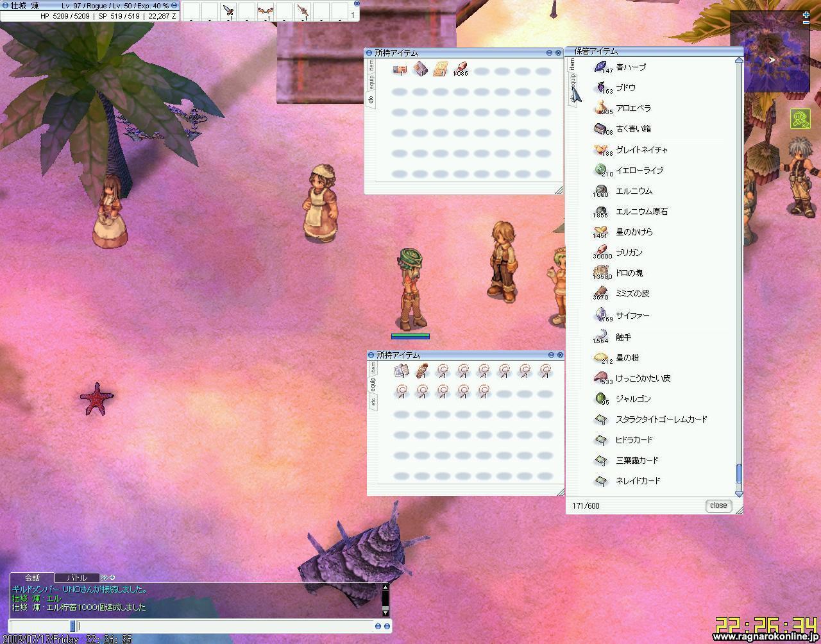Select the アロエベラ icon in storage

click(602, 108)
